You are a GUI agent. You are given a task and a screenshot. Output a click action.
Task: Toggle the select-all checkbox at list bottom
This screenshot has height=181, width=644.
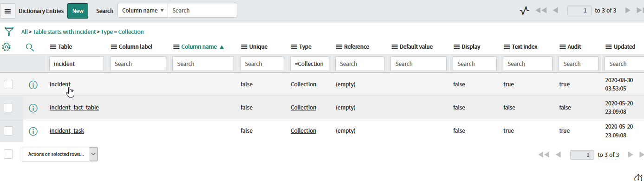click(x=8, y=154)
